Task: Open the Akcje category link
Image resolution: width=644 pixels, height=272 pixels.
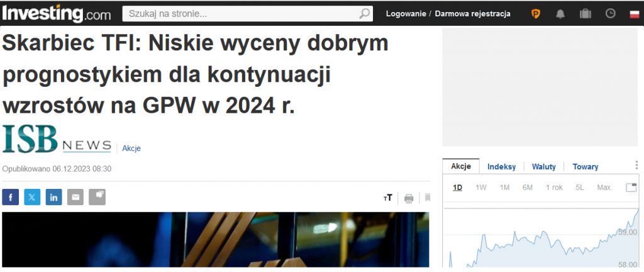Action: [131, 149]
